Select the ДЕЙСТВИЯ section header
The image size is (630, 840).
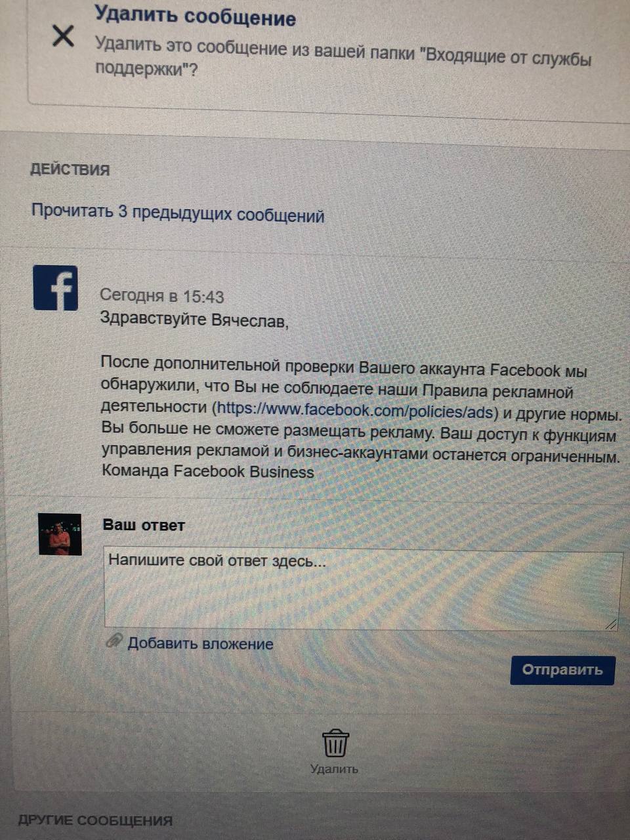pos(70,169)
